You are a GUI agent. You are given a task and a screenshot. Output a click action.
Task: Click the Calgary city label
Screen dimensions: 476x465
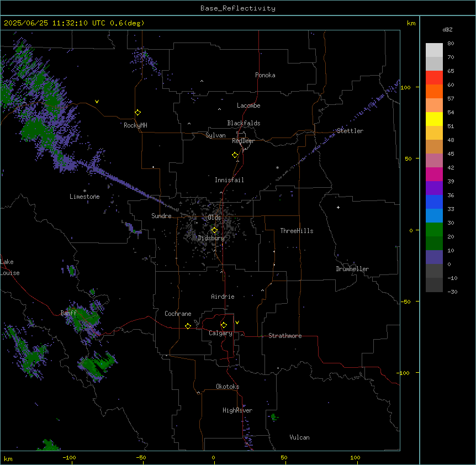point(220,333)
